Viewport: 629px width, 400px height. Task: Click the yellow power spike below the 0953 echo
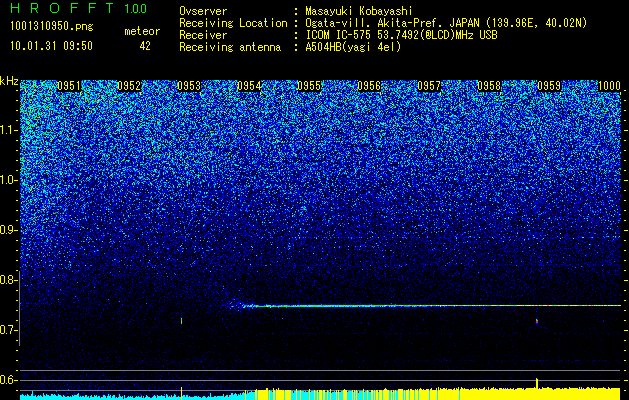182,392
